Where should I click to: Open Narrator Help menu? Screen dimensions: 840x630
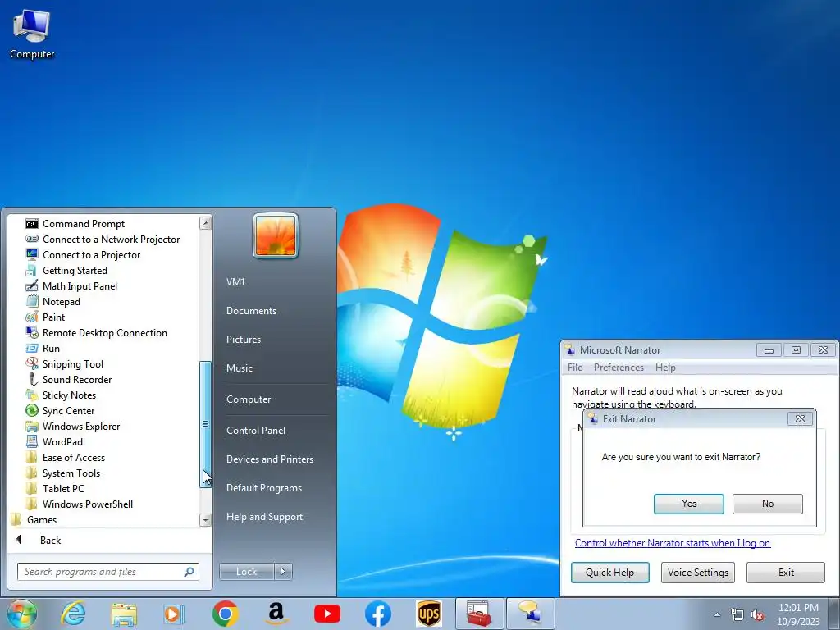[x=665, y=367]
